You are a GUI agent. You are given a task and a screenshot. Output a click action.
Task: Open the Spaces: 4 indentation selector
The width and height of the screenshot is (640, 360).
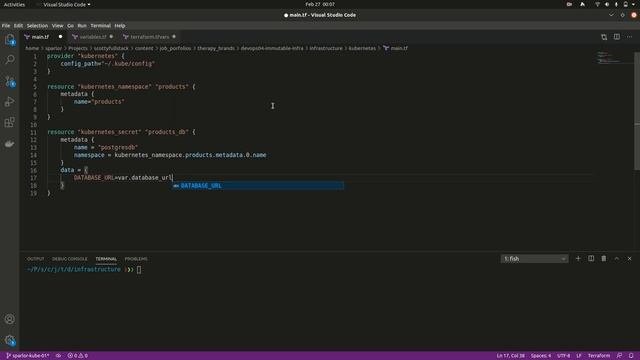pos(541,356)
